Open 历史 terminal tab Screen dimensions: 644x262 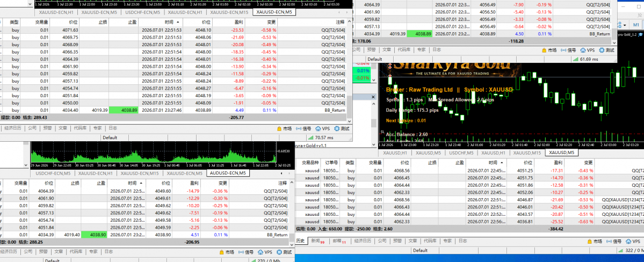[x=300, y=241]
